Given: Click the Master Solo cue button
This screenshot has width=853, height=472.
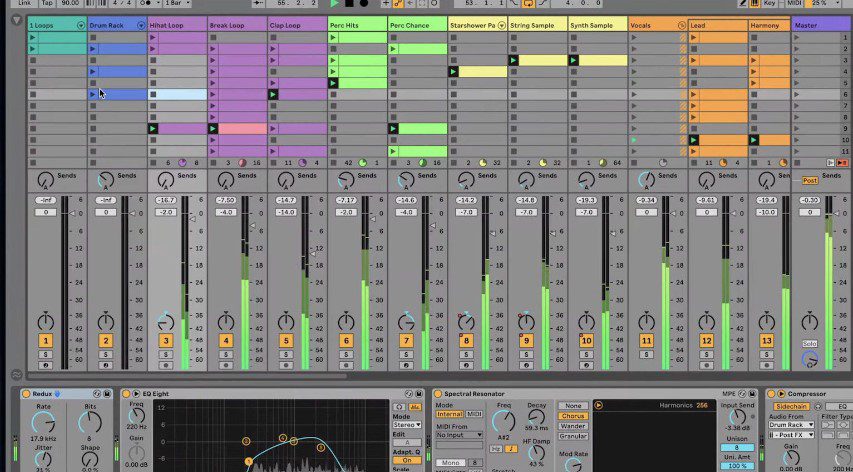Looking at the screenshot, I should (x=809, y=343).
